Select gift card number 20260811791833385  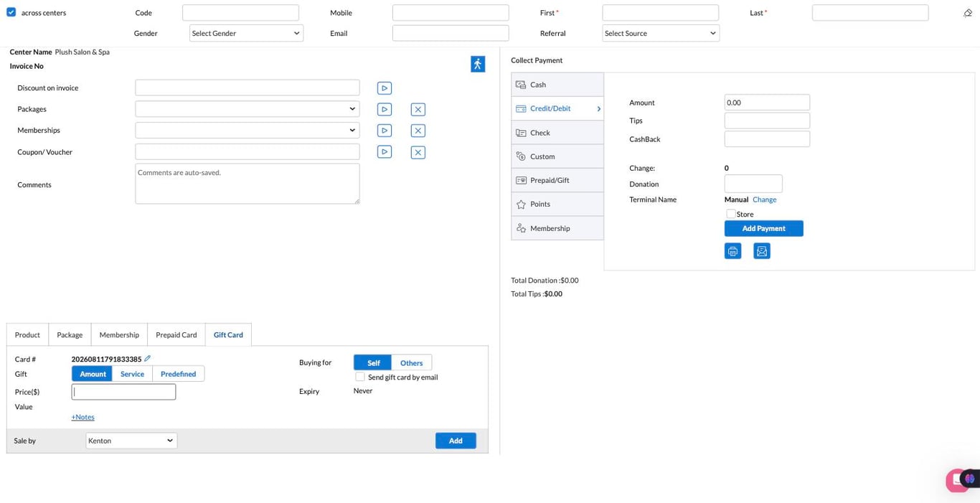106,359
